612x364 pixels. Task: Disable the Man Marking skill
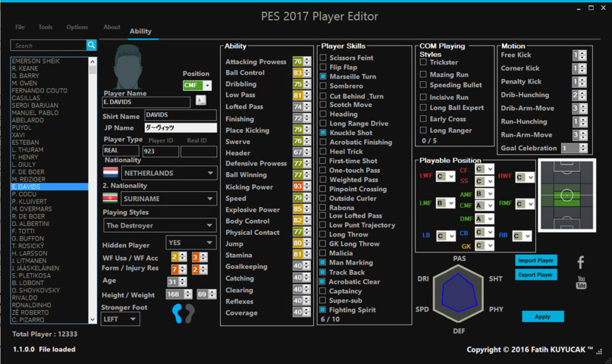coord(323,262)
